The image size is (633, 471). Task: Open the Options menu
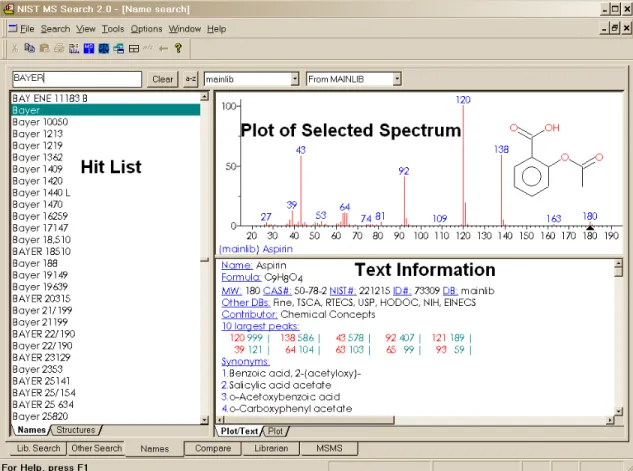[x=146, y=29]
